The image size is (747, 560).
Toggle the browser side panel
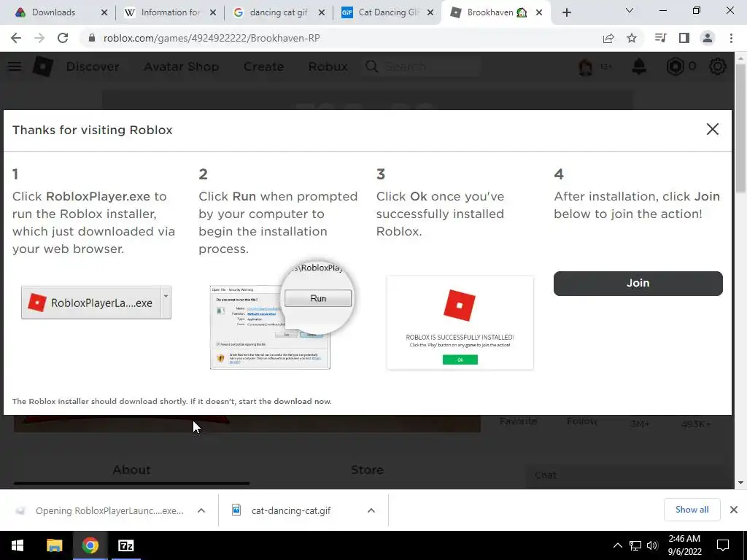(x=684, y=38)
